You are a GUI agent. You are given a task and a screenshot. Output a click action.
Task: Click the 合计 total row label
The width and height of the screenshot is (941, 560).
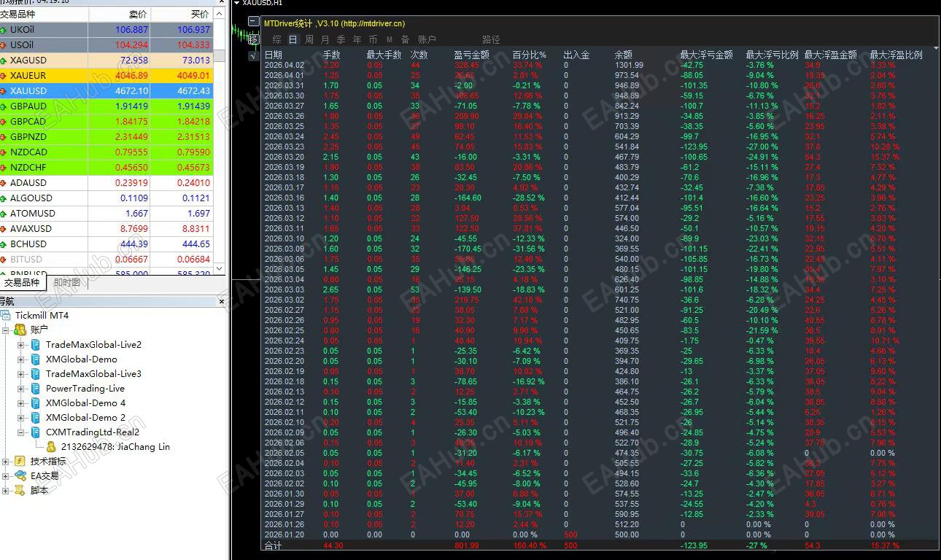point(273,546)
